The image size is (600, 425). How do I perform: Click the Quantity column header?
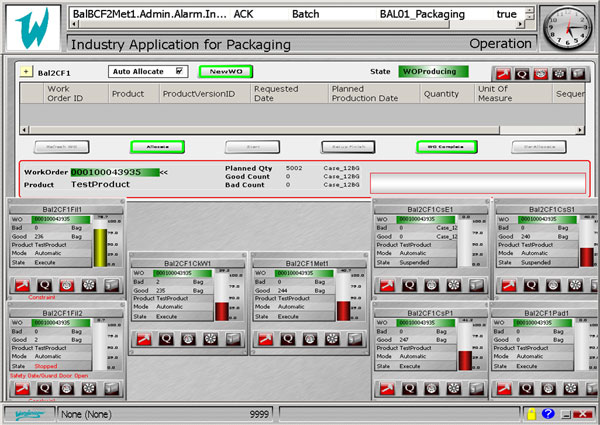pos(441,93)
